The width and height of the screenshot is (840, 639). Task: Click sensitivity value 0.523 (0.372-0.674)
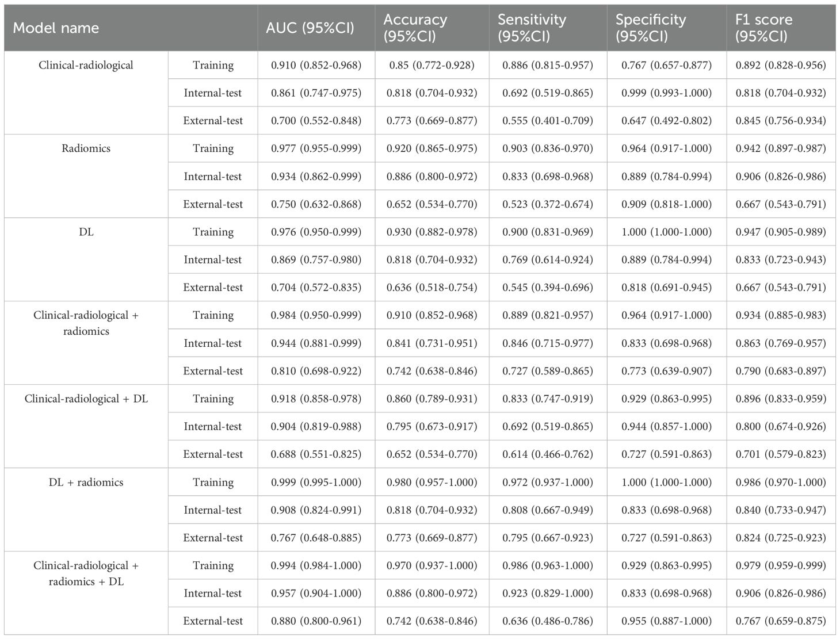[x=548, y=204]
